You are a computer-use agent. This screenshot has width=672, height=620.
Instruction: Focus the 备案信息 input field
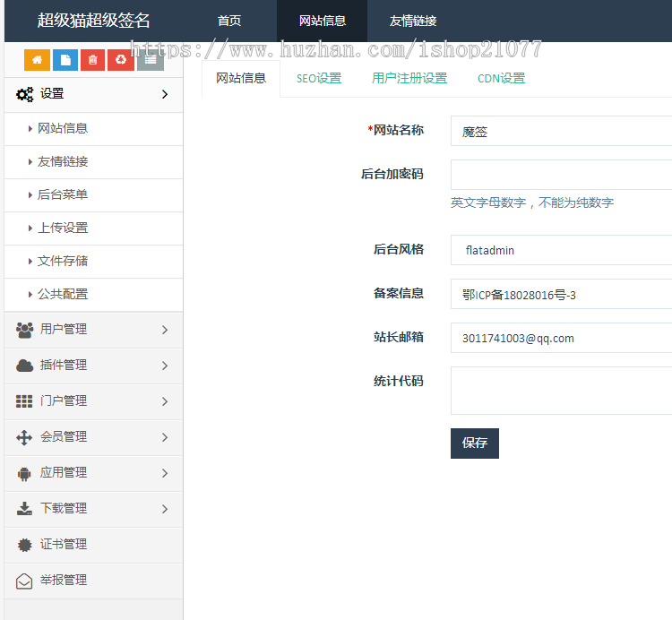click(561, 294)
